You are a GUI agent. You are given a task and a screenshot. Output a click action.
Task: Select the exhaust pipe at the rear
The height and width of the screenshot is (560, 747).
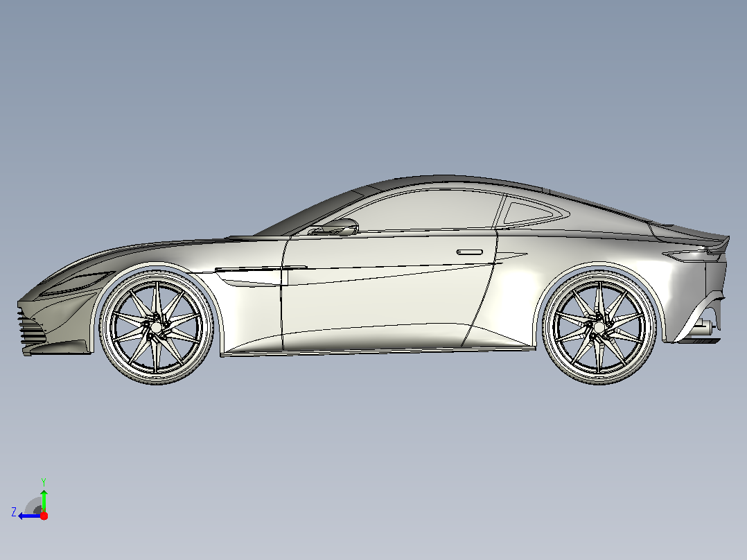point(703,326)
